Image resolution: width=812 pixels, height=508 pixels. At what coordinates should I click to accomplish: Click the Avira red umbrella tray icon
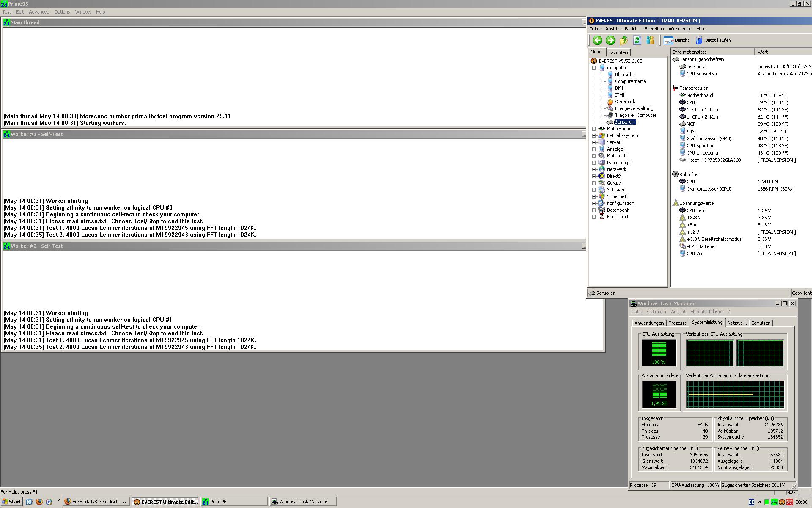coord(789,502)
